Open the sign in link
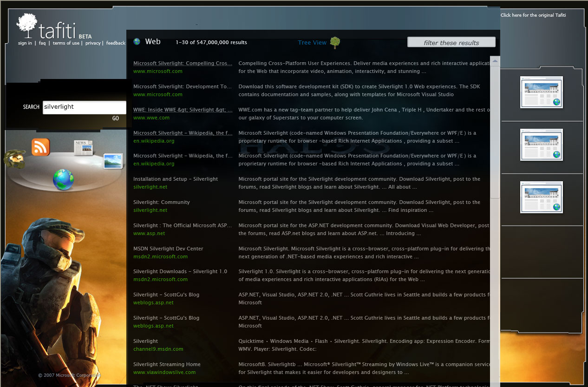Image resolution: width=588 pixels, height=387 pixels. pyautogui.click(x=25, y=43)
